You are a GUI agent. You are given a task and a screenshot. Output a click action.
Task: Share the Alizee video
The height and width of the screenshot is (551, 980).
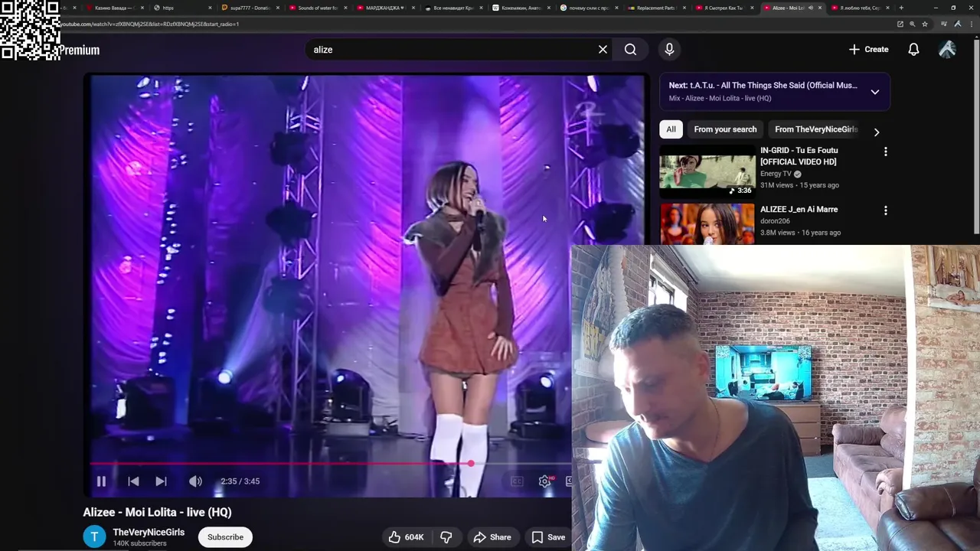[x=492, y=537]
